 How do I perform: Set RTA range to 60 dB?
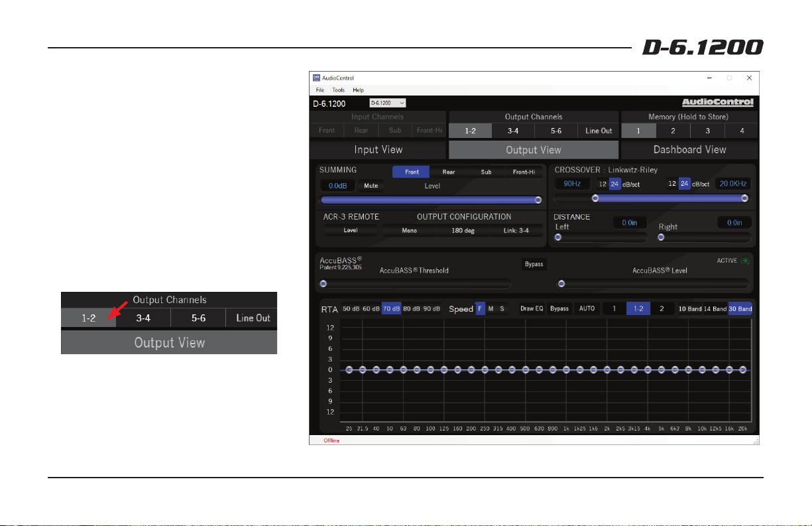pos(371,309)
